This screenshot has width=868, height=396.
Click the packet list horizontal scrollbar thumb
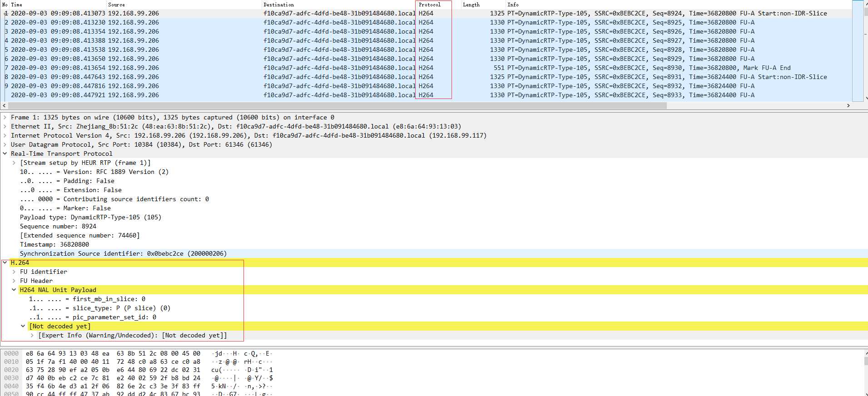(337, 105)
